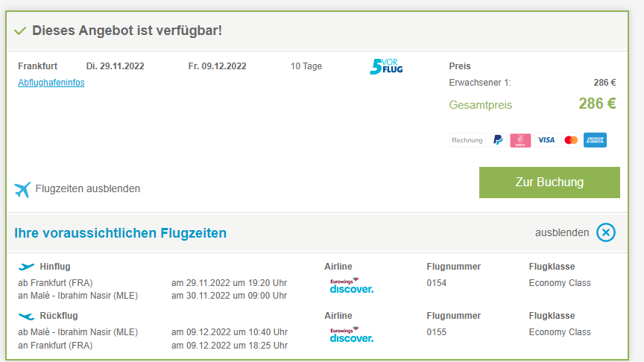644x362 pixels.
Task: Click the blue airplane icon beside Flugzeiten
Action: point(22,189)
